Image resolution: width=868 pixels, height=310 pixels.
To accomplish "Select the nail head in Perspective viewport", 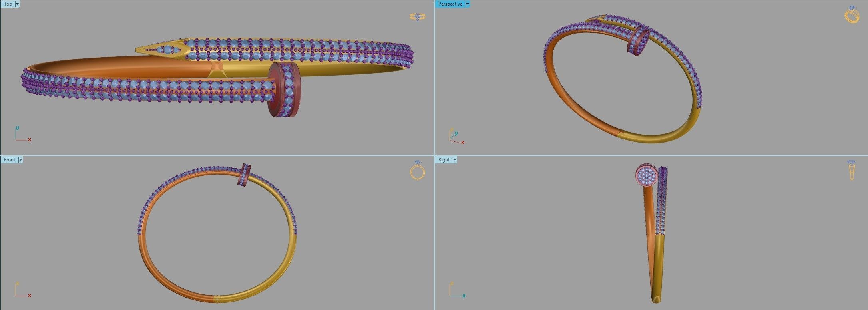I will (x=639, y=40).
